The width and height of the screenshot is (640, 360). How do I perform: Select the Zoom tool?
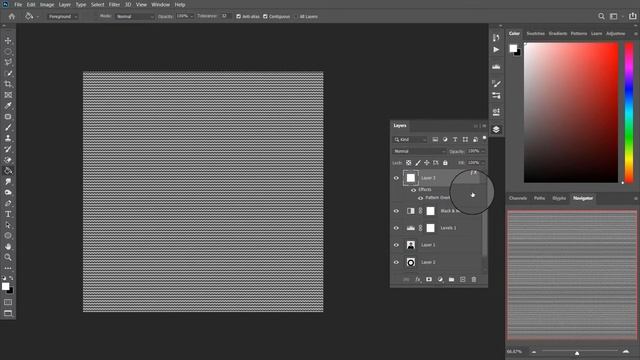[8, 257]
